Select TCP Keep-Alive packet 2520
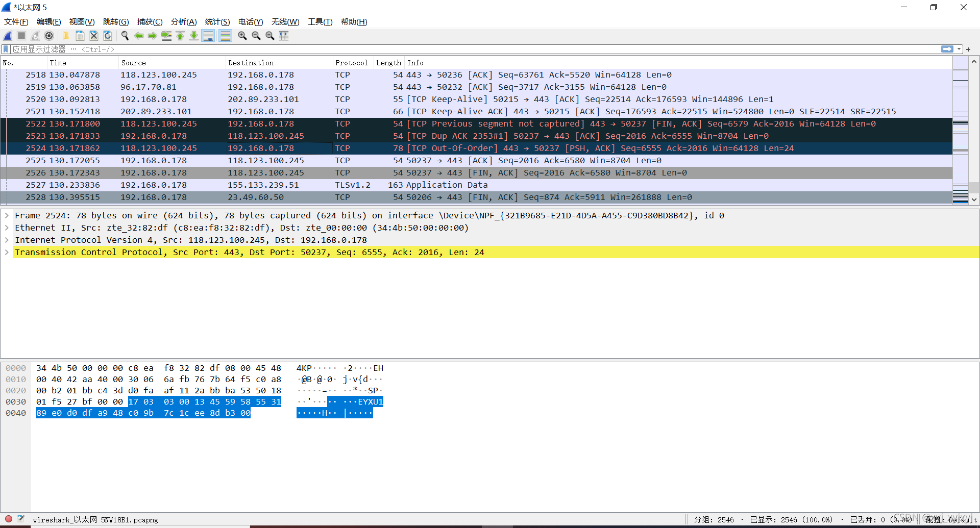This screenshot has width=980, height=528. click(x=477, y=99)
